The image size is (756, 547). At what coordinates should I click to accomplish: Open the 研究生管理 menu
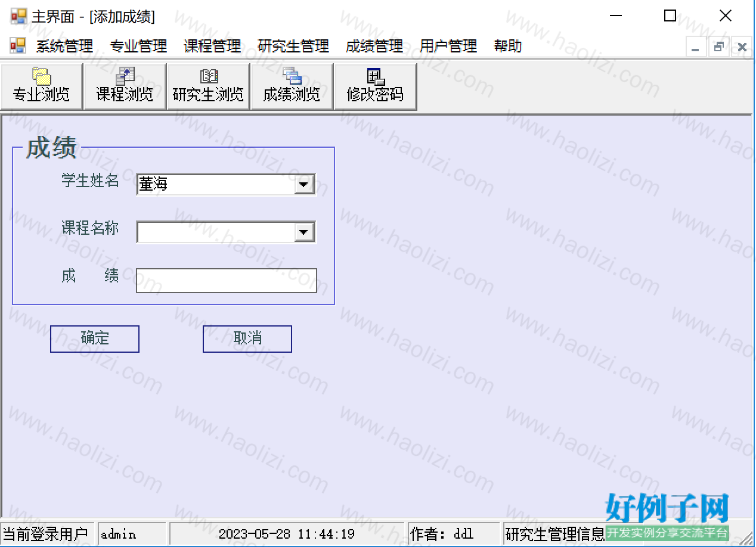coord(293,46)
